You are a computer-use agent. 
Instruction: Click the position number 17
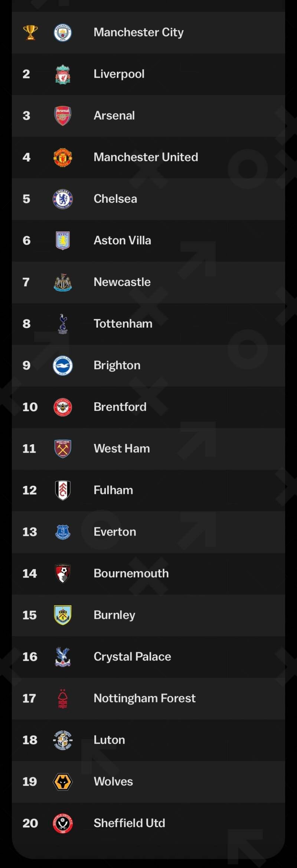(x=29, y=698)
